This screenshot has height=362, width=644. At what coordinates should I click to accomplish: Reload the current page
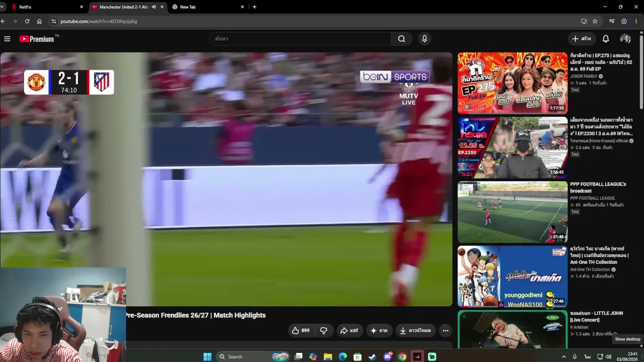pyautogui.click(x=27, y=21)
